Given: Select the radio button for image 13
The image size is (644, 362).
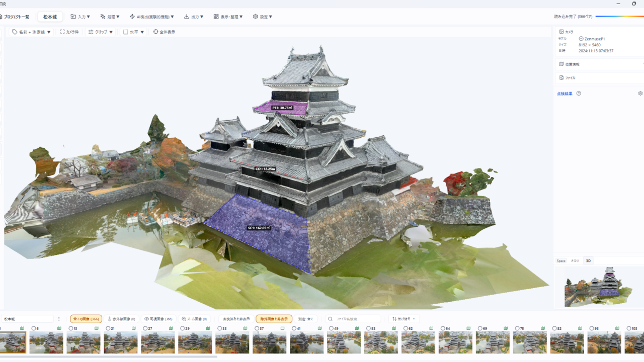Looking at the screenshot, I should (x=71, y=328).
